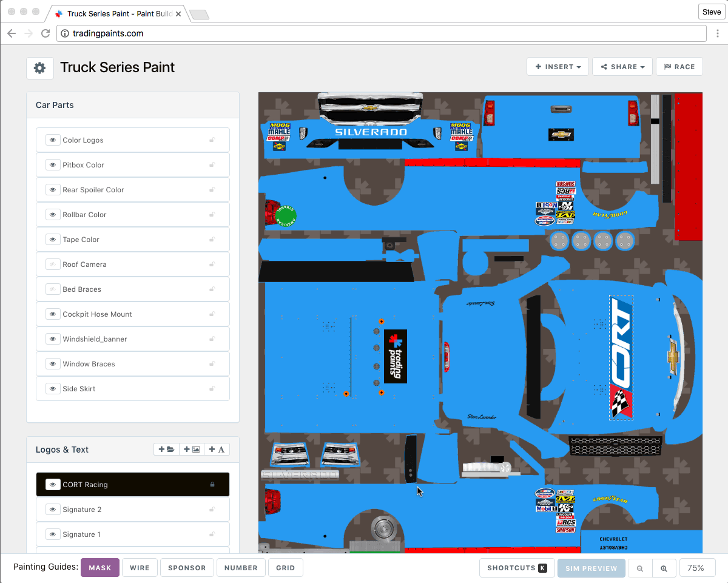Add a new text layer
Image resolution: width=728 pixels, height=583 pixels.
click(217, 450)
